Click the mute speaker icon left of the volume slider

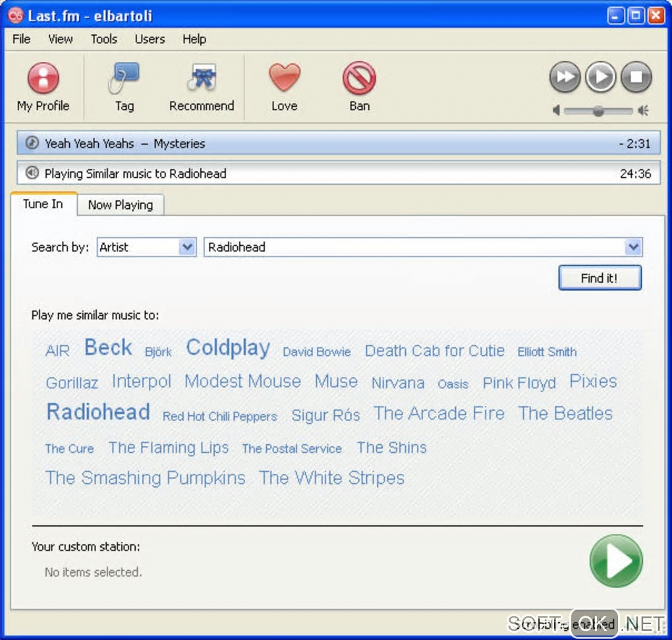pos(556,111)
